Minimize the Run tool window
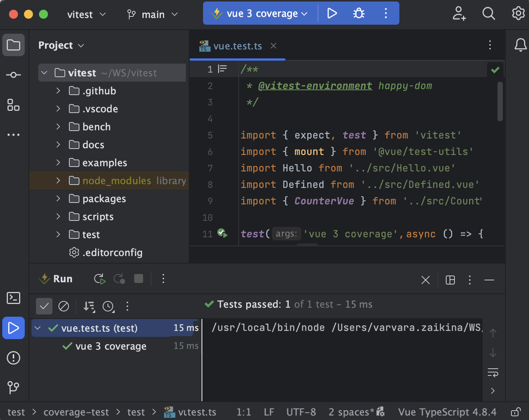Viewport: 529px width, 420px height. (489, 280)
